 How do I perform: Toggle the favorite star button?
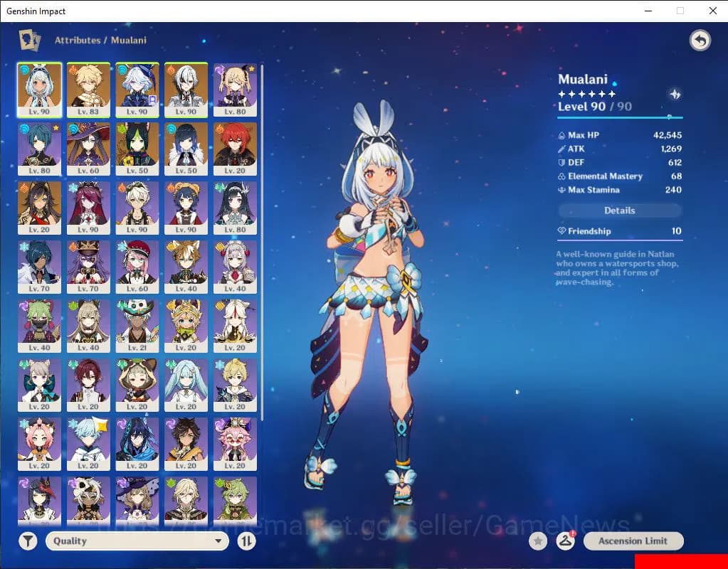[538, 541]
